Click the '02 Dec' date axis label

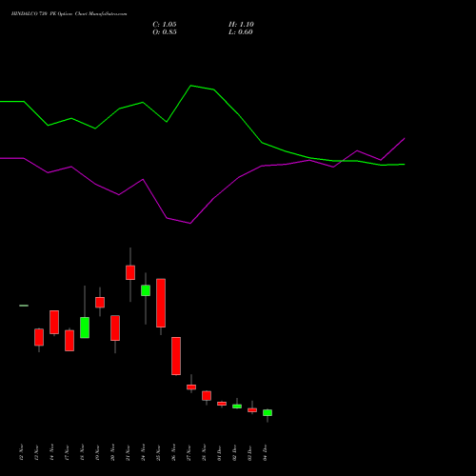pos(234,452)
